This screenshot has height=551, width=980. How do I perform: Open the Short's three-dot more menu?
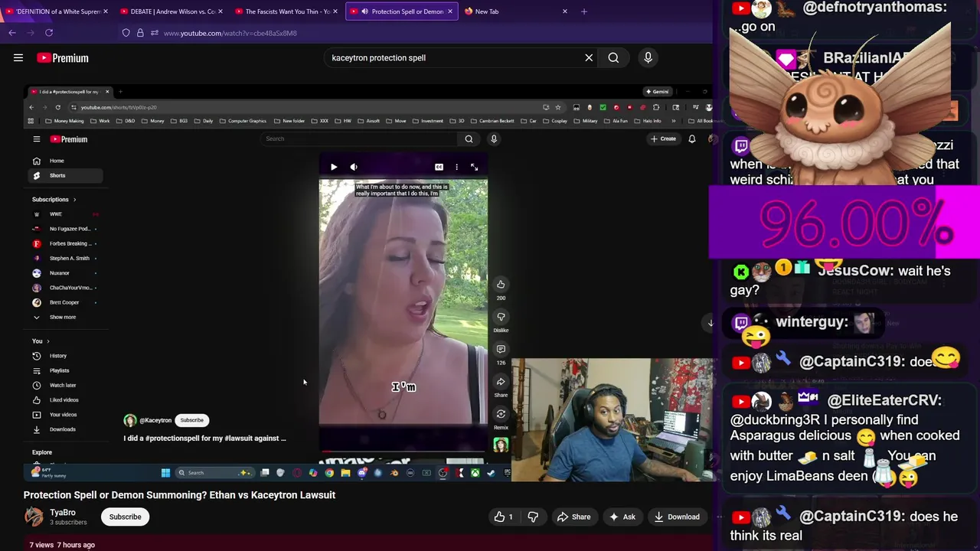[456, 167]
